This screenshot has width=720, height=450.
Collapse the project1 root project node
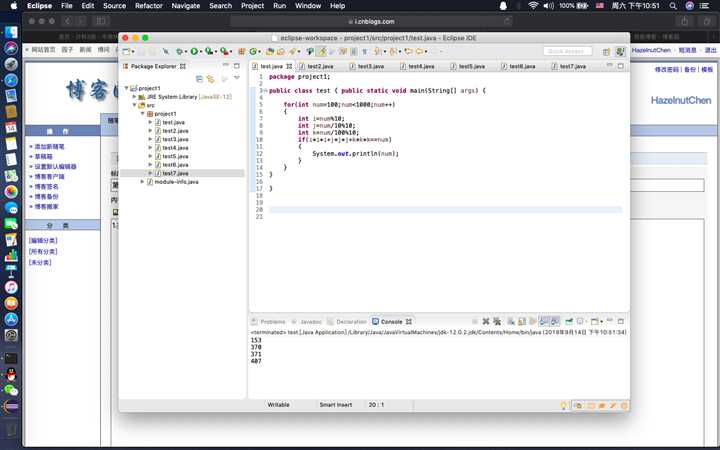(x=127, y=88)
